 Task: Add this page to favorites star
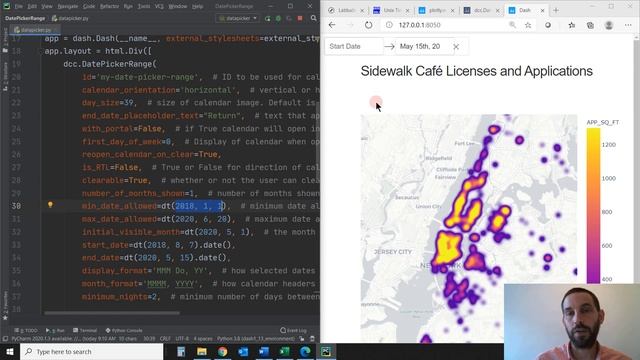click(x=528, y=25)
